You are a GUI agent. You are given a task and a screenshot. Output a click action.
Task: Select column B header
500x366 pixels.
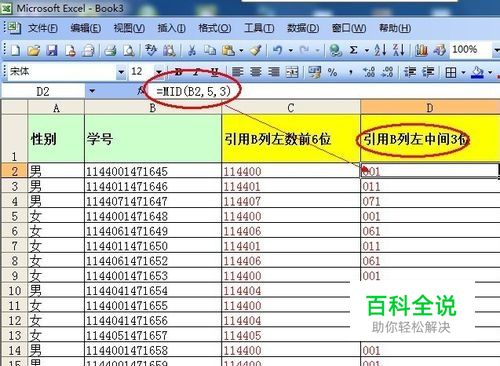153,108
